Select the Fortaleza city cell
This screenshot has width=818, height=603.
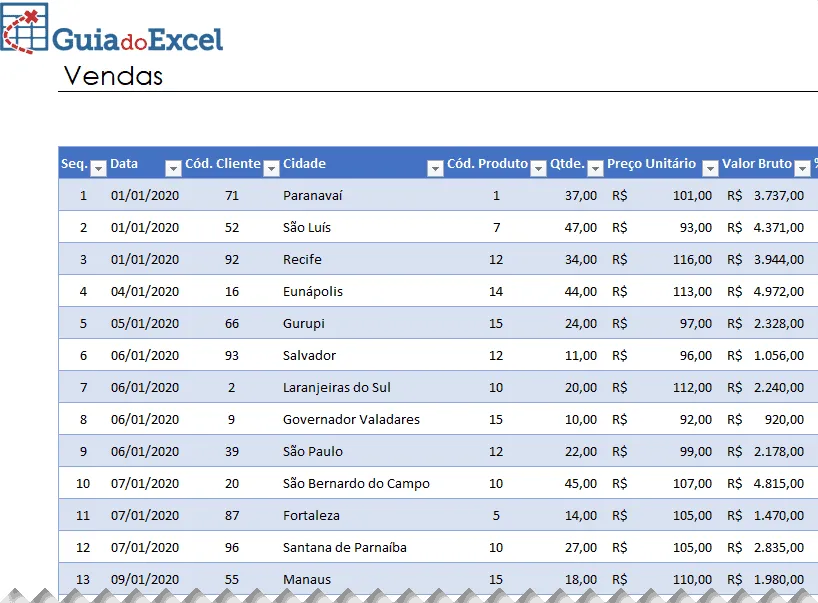click(x=362, y=515)
